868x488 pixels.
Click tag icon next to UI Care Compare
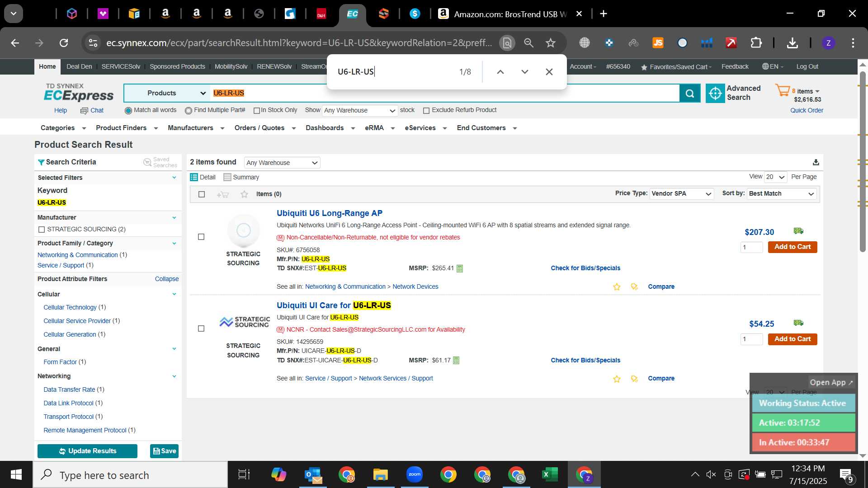634,379
